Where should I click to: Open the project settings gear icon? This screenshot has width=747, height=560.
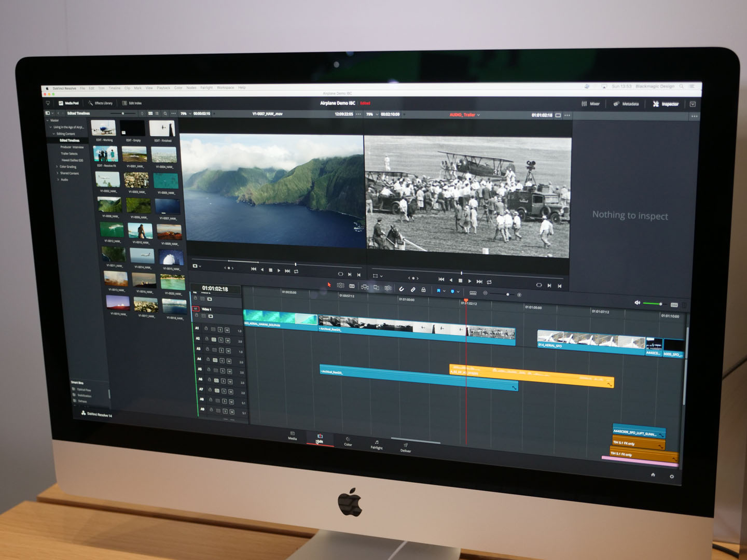pyautogui.click(x=671, y=477)
